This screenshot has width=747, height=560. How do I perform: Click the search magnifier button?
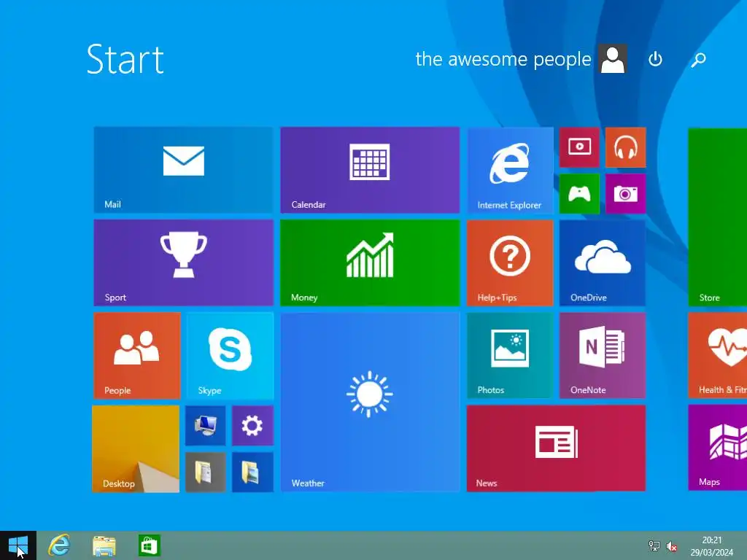point(698,59)
